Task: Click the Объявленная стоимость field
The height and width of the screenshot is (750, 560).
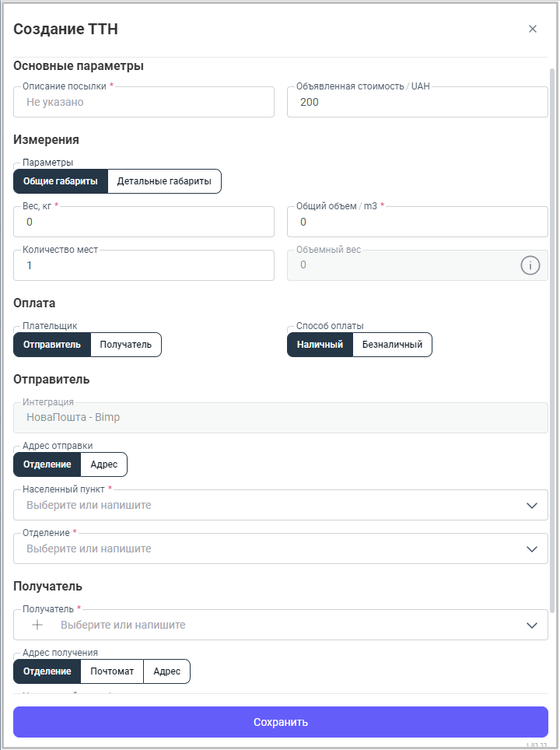Action: 417,102
